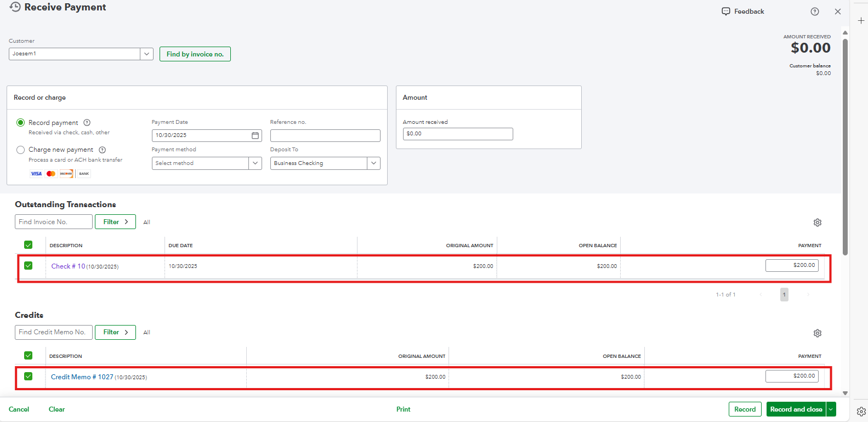Viewport: 868px width, 422px height.
Task: Click the Find by invoice no. button
Action: [x=195, y=54]
